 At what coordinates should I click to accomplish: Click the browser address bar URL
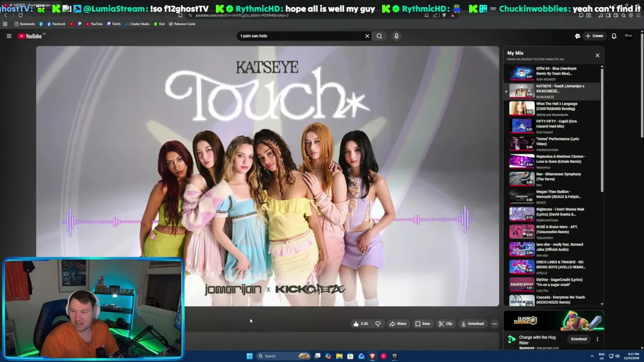pyautogui.click(x=242, y=15)
